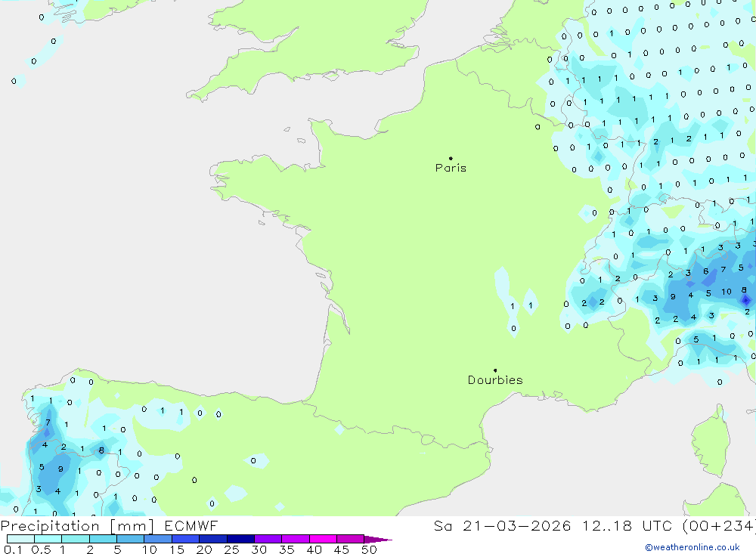
Task: Click the black dot marking Paris
Action: 451,158
